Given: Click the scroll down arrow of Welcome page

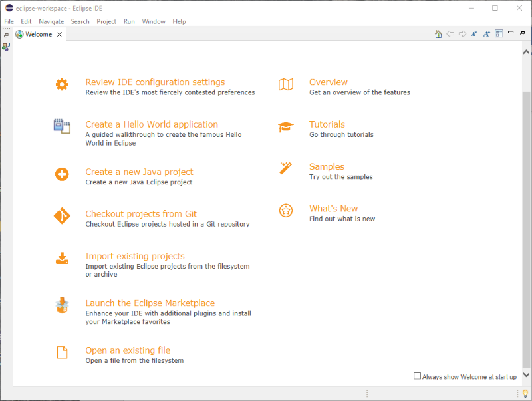Looking at the screenshot, I should click(526, 374).
